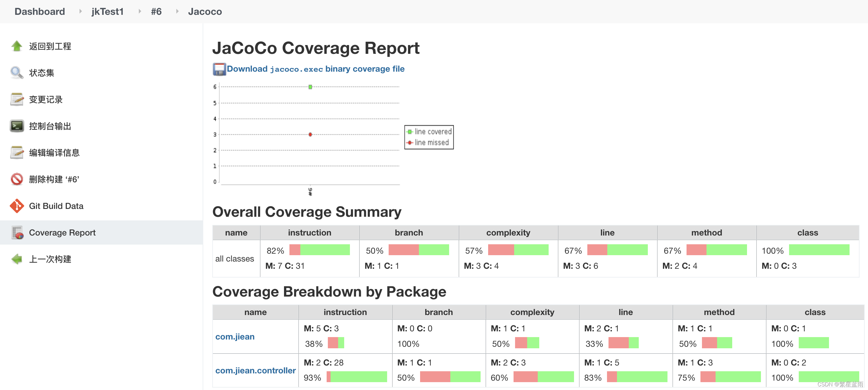Click the Coverage Report sidebar icon
Screen dimensions: 868x390
pos(17,232)
